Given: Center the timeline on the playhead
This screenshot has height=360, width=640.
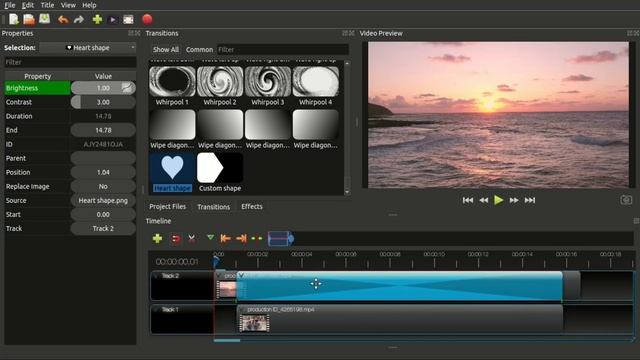Looking at the screenshot, I should point(257,238).
